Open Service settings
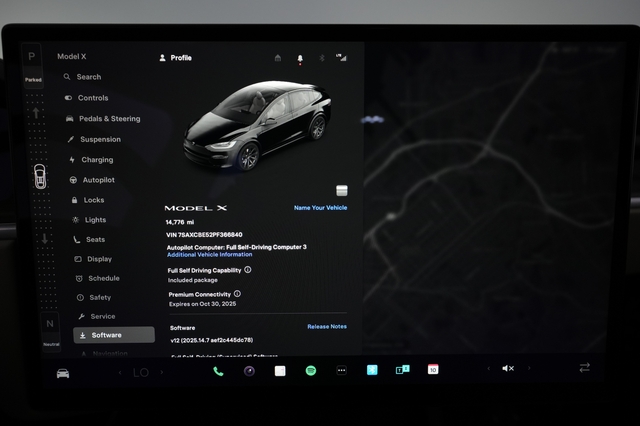The height and width of the screenshot is (426, 640). (96, 316)
